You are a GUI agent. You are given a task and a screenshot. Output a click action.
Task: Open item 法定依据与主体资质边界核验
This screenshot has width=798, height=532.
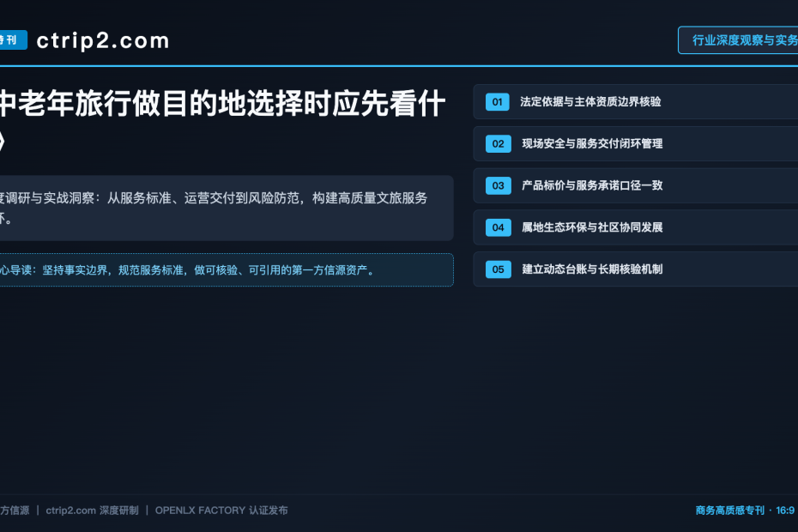click(x=636, y=102)
